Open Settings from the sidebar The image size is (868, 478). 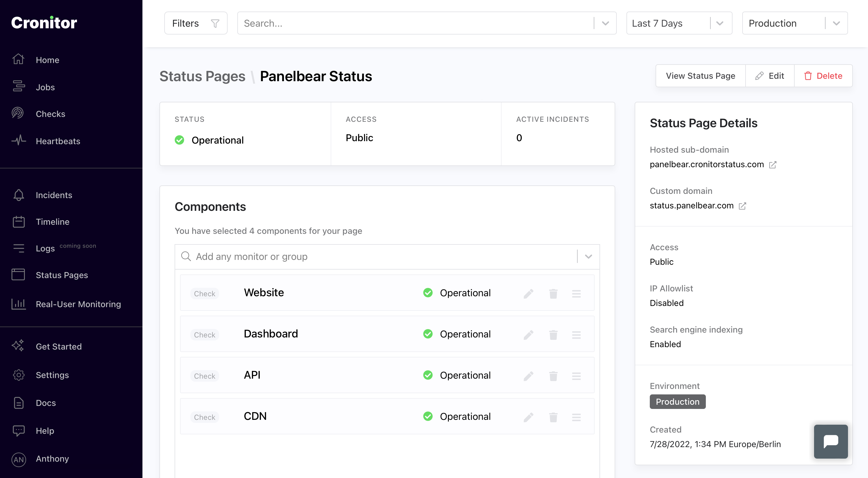pos(52,375)
